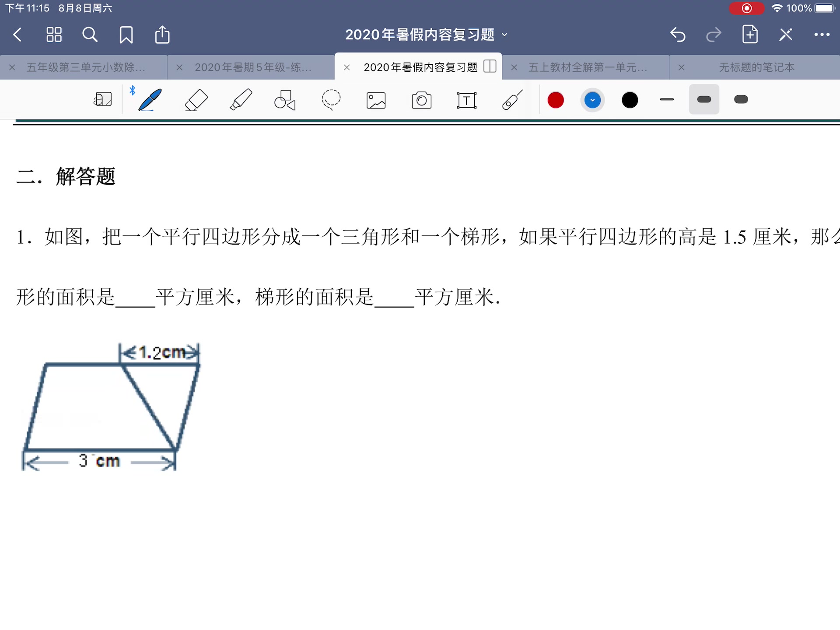Open the share/export menu
840x630 pixels.
[x=162, y=35]
